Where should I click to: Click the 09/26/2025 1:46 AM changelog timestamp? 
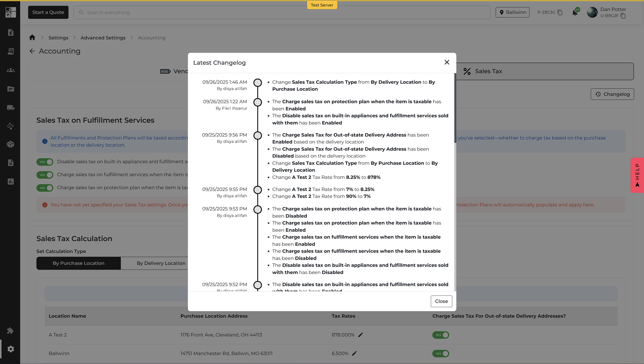(225, 82)
